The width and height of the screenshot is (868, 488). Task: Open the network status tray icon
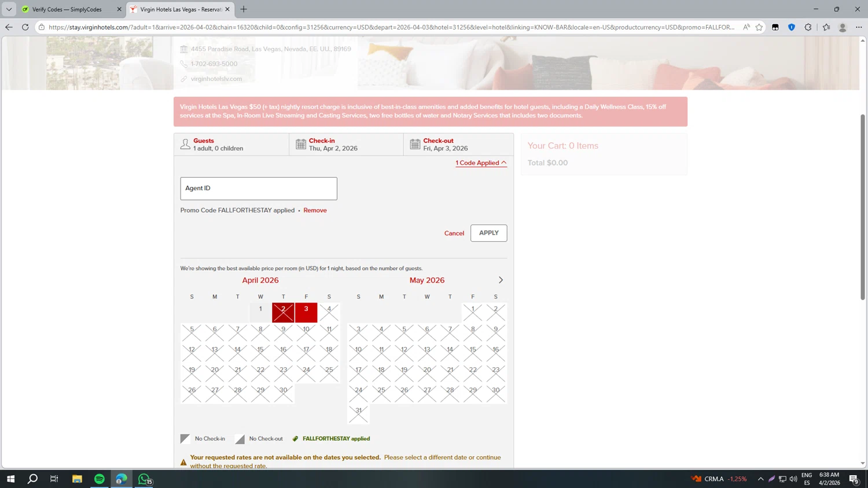tap(782, 479)
